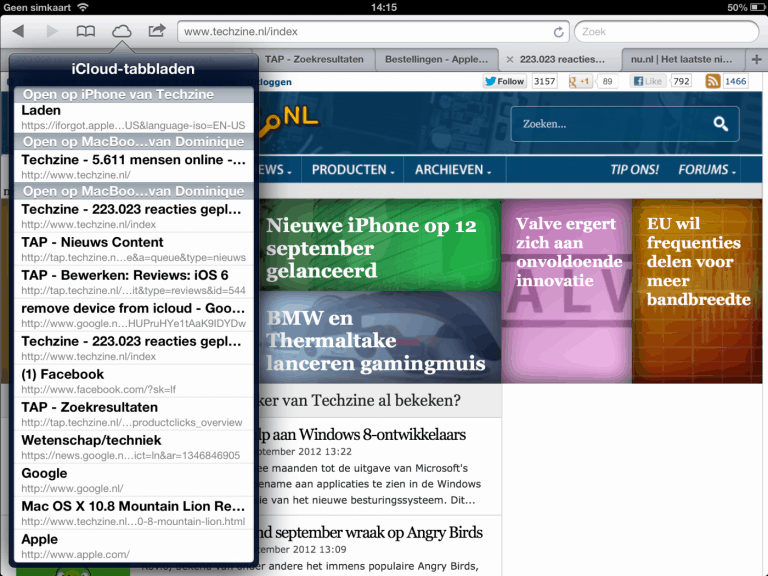Open Valve ergert zich article tile

566,291
